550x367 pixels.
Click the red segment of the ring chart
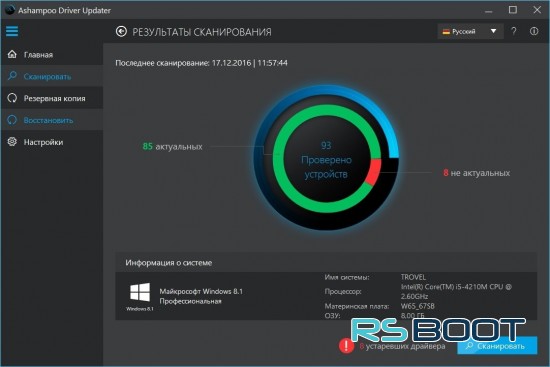point(374,171)
